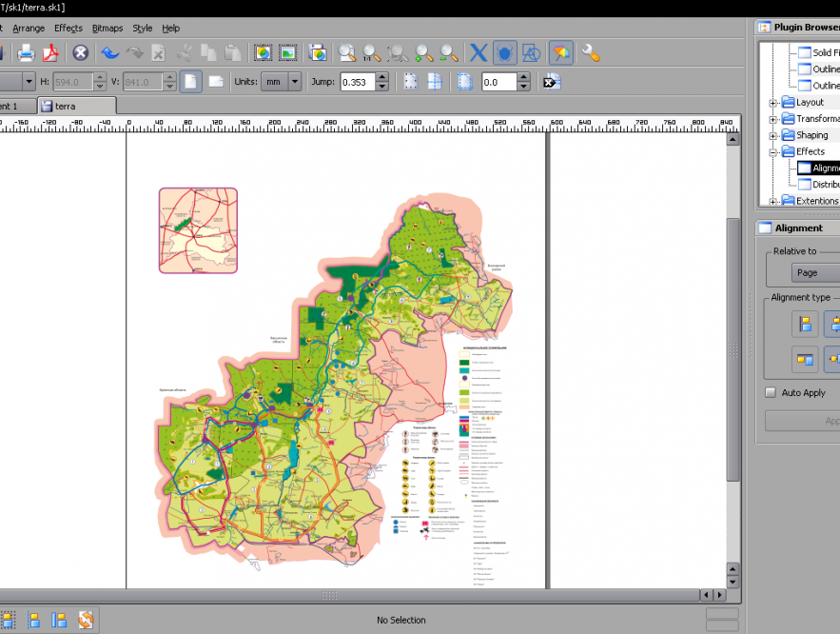Print the document with the printer icon
The height and width of the screenshot is (634, 840).
(26, 53)
